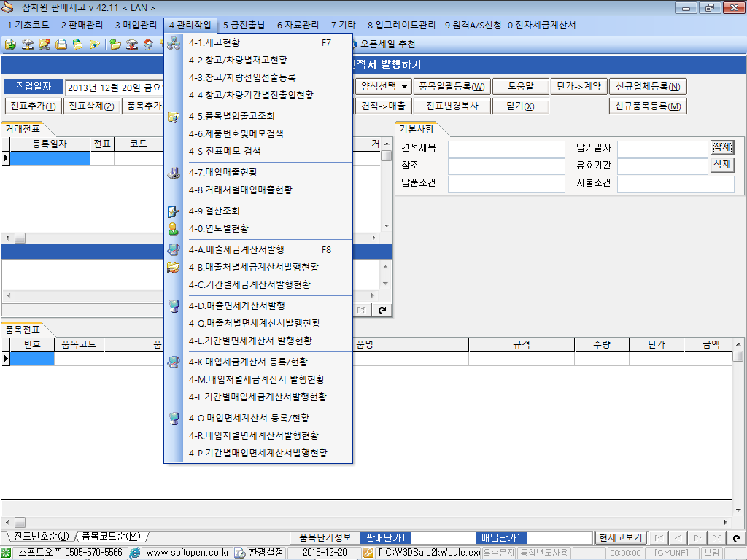This screenshot has width=747, height=560.
Task: Click the 거래전표 horizontal scrollbar thumb
Action: 20,238
